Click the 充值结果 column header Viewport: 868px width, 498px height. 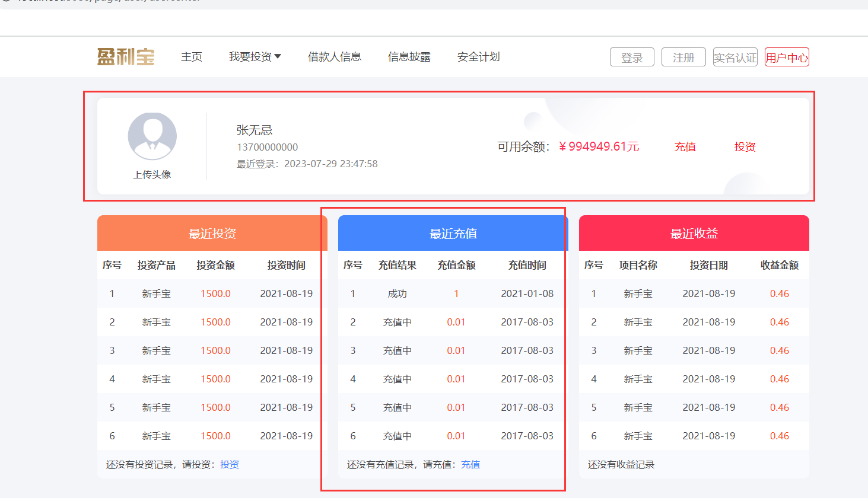point(398,266)
